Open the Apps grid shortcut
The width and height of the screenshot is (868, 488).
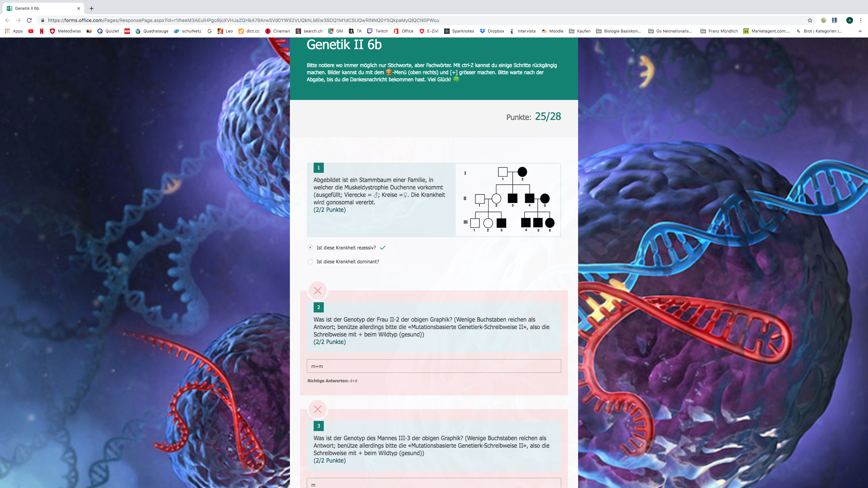[14, 31]
